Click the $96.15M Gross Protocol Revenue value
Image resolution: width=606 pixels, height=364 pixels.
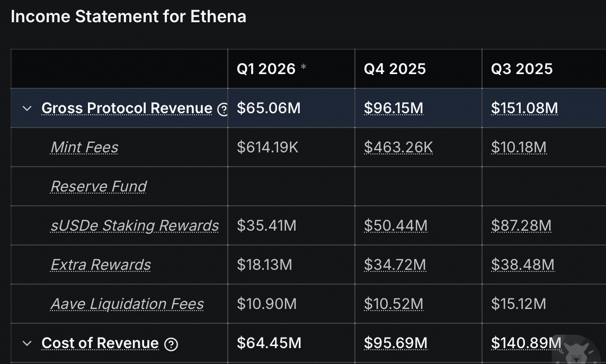point(393,108)
